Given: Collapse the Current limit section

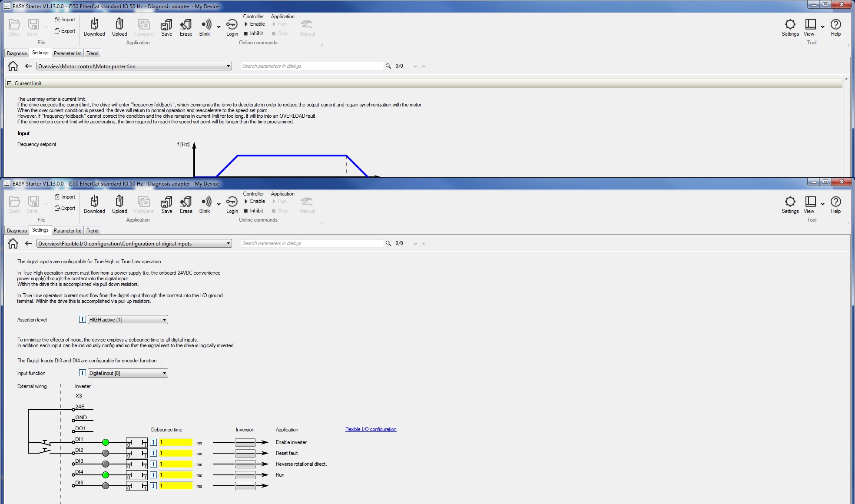Looking at the screenshot, I should point(9,83).
